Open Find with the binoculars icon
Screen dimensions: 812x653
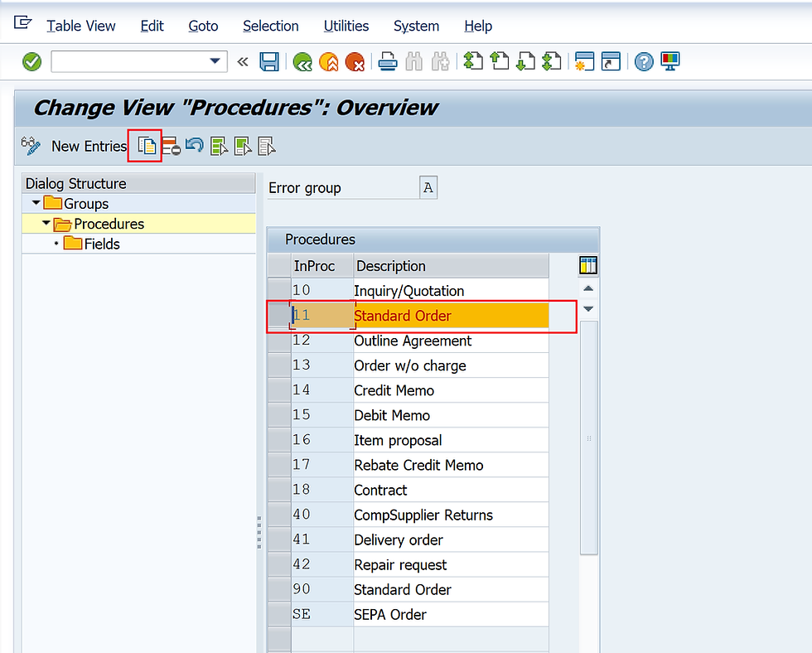413,61
